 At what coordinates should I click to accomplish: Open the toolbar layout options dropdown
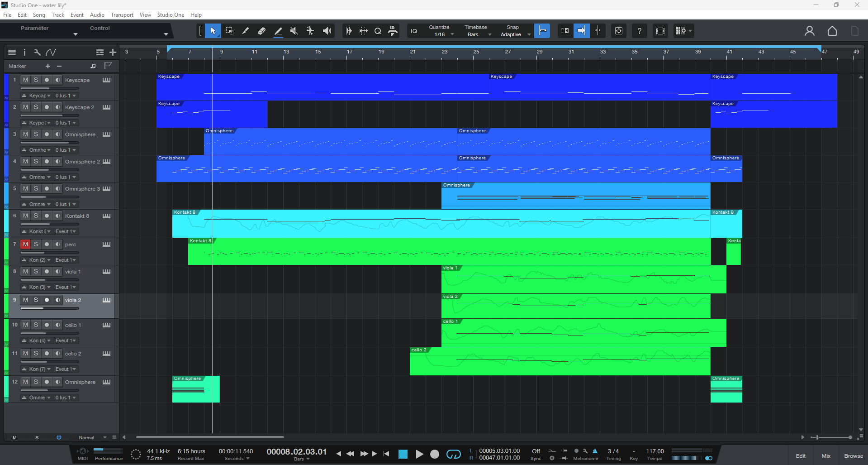(683, 31)
